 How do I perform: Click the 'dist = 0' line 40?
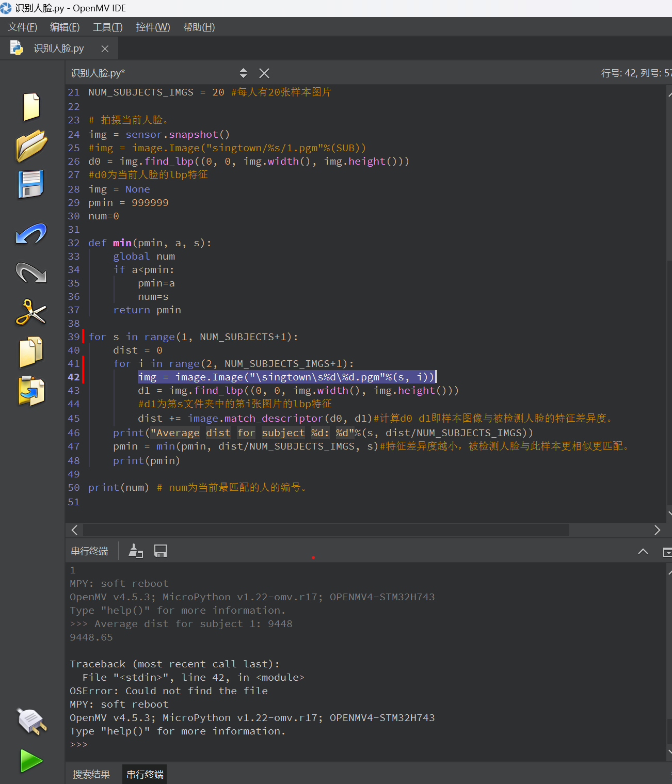(x=138, y=350)
